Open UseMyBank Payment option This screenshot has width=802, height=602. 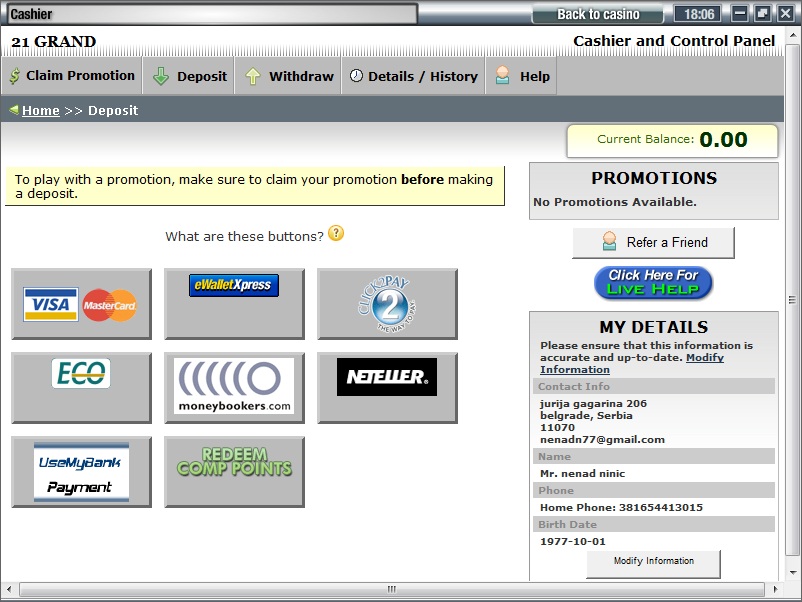[x=81, y=472]
